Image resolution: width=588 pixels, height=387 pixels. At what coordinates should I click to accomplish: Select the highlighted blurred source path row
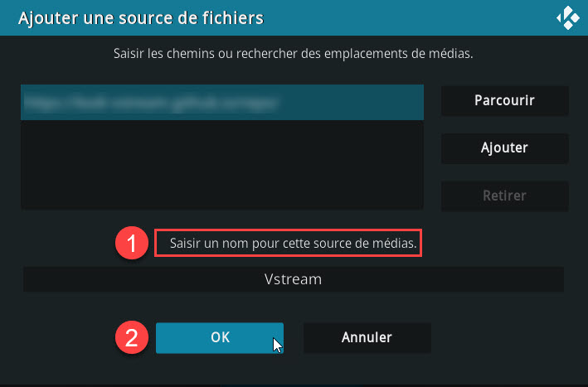(x=222, y=102)
